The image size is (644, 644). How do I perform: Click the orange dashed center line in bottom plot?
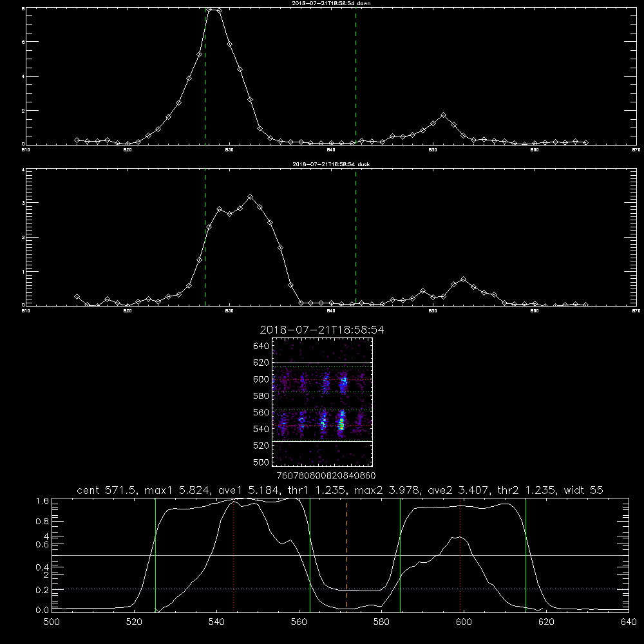346,554
